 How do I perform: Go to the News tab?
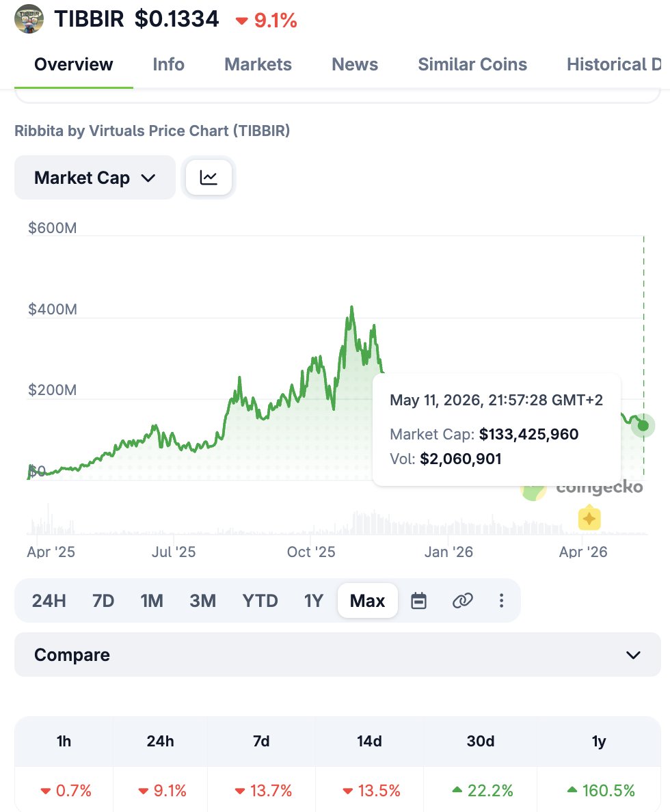pos(355,64)
